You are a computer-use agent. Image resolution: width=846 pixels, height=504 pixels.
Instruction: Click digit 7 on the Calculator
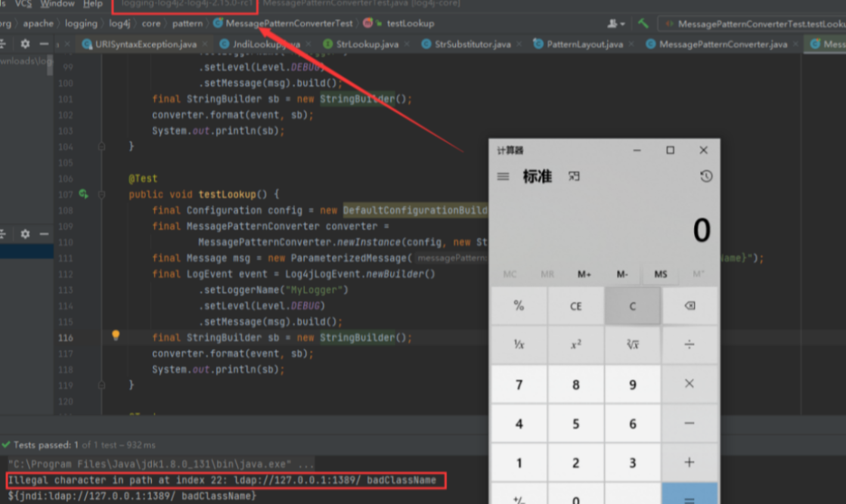click(x=519, y=384)
